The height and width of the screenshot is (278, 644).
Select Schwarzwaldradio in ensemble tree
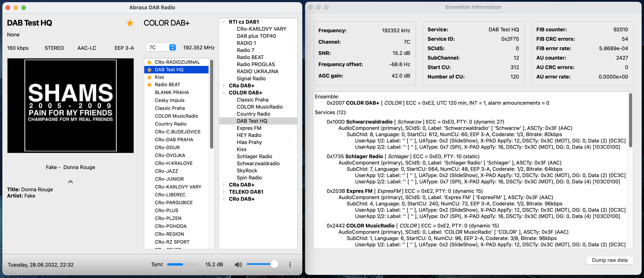tap(258, 163)
